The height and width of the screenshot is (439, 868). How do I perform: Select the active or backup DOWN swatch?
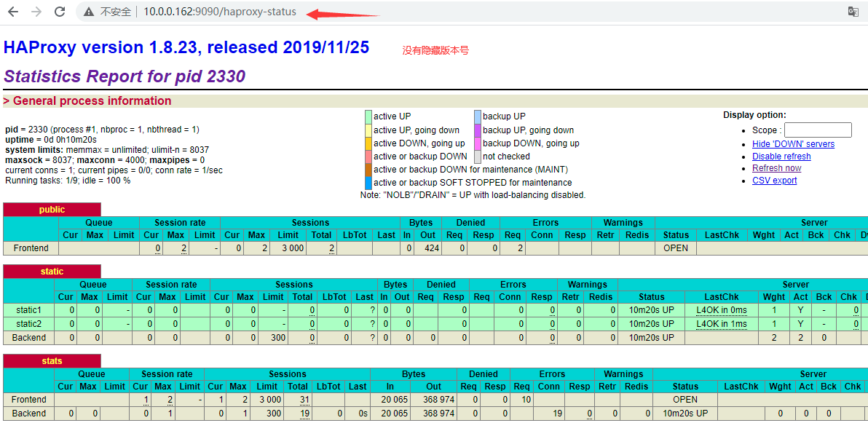click(368, 157)
